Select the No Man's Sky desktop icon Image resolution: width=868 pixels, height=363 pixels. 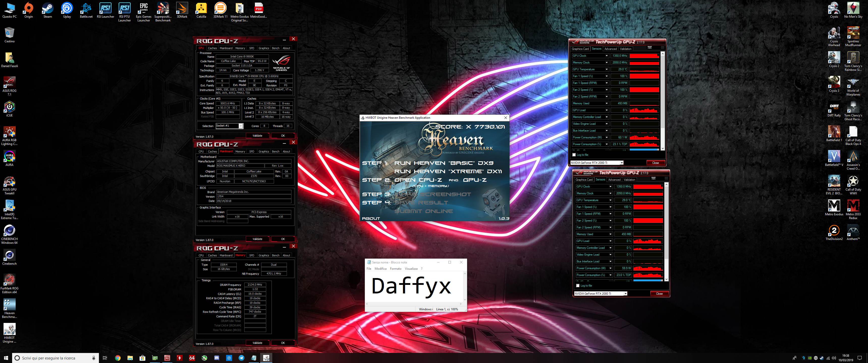pyautogui.click(x=853, y=10)
